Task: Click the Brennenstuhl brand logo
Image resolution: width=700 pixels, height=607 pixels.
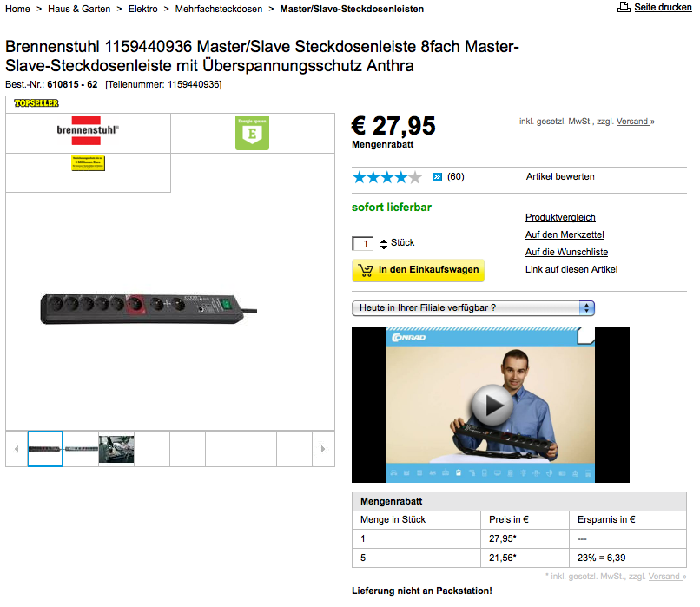Action: (x=88, y=130)
